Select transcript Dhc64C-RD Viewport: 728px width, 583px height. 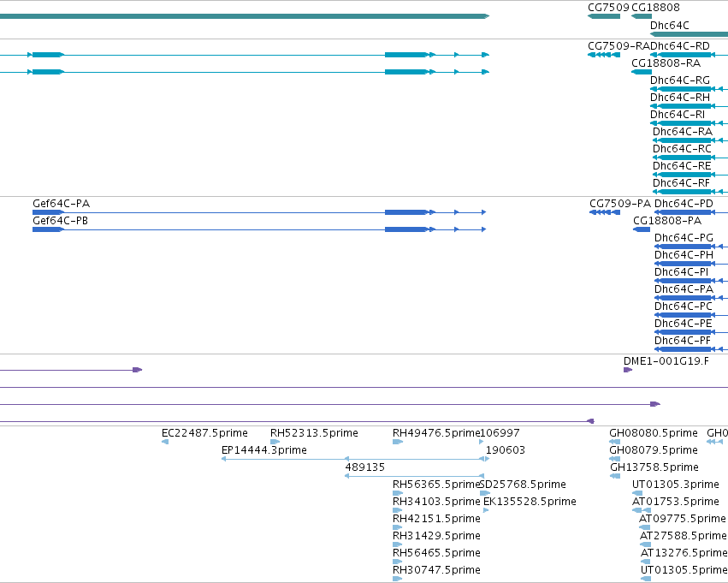tap(680, 46)
